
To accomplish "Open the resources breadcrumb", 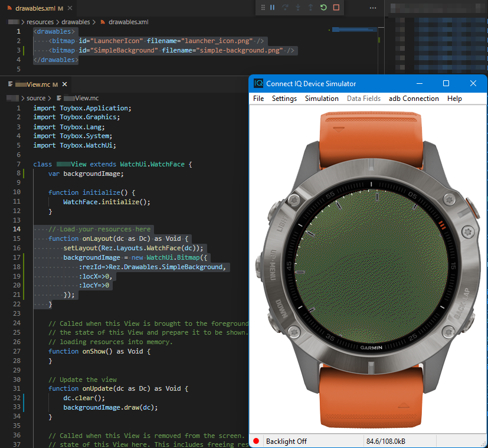I will [40, 22].
